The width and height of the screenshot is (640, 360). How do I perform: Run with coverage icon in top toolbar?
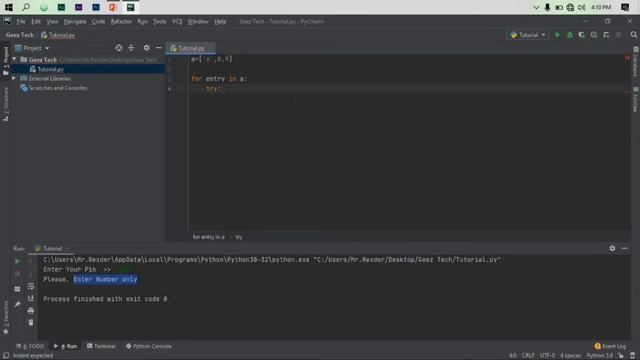[x=582, y=35]
